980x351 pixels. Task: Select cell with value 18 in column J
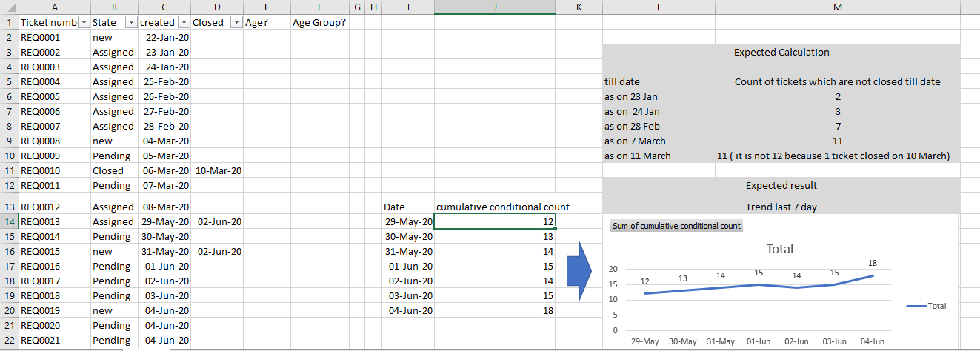[495, 310]
